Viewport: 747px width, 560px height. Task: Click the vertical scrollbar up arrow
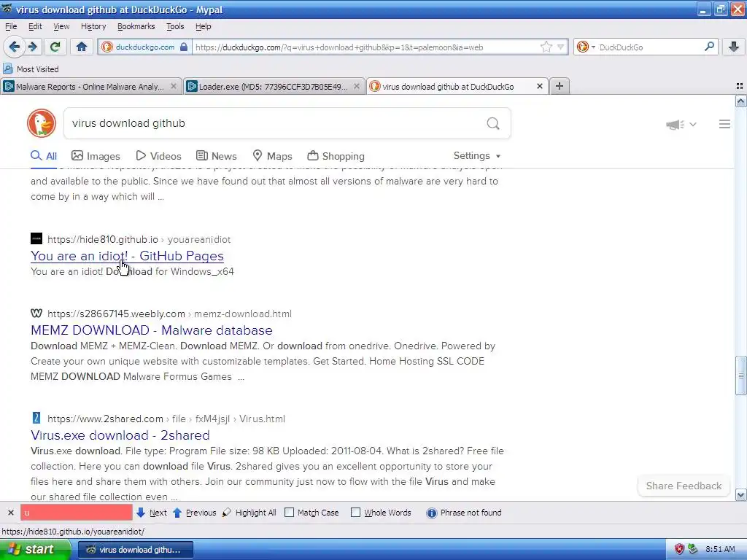pyautogui.click(x=741, y=101)
